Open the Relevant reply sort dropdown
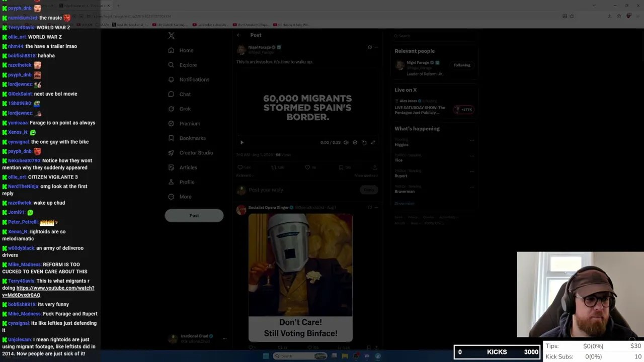Viewport: 644px width, 362px height. [x=245, y=175]
